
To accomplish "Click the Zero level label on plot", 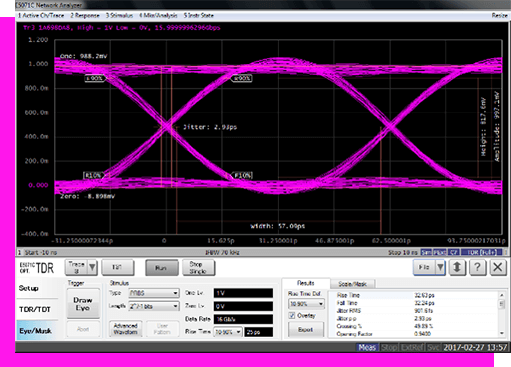I will 87,196.
